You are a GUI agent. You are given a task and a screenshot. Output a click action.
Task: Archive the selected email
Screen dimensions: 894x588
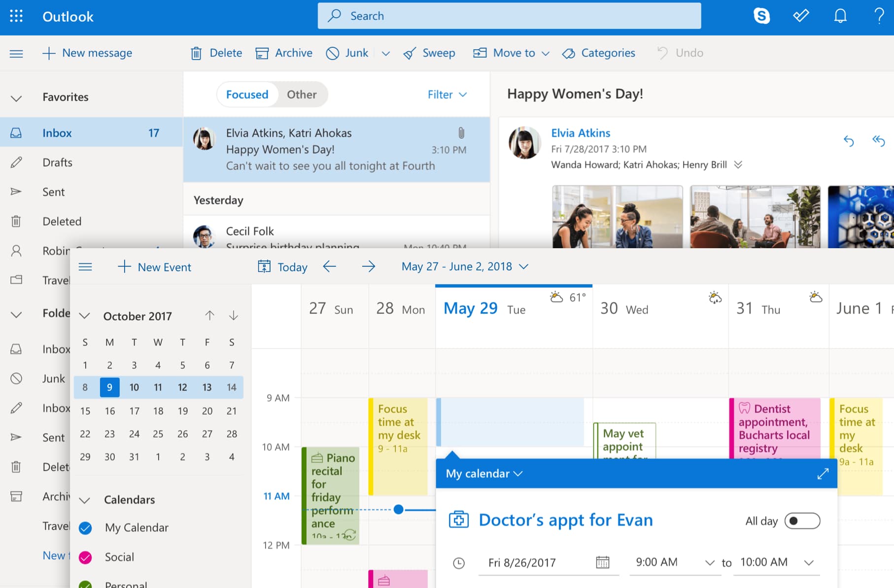284,53
